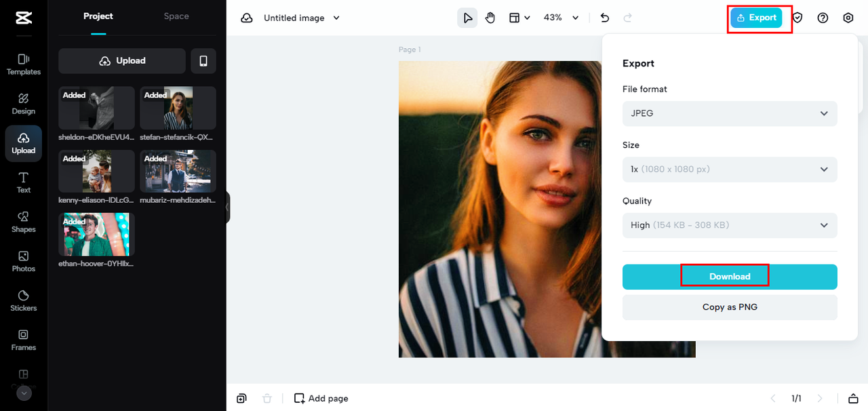Select the ethan-hoover thumbnail

pyautogui.click(x=96, y=235)
